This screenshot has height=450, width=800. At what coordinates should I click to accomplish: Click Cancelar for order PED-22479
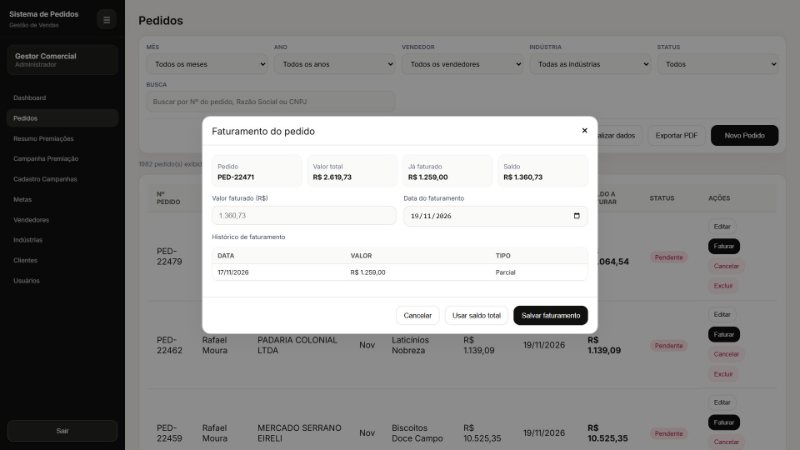point(726,266)
